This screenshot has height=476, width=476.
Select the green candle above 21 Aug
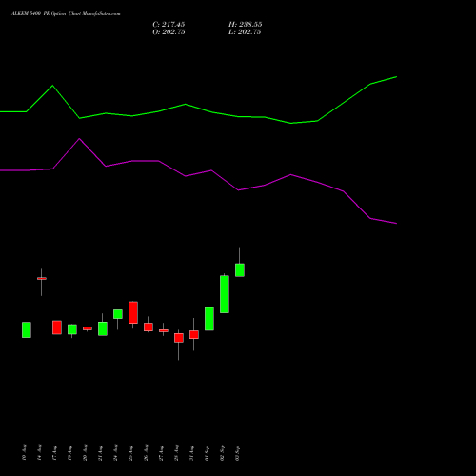click(x=103, y=328)
